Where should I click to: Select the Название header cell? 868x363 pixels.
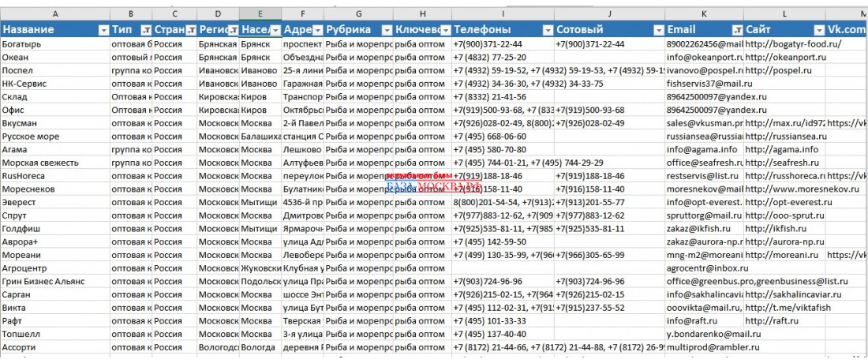tap(54, 30)
